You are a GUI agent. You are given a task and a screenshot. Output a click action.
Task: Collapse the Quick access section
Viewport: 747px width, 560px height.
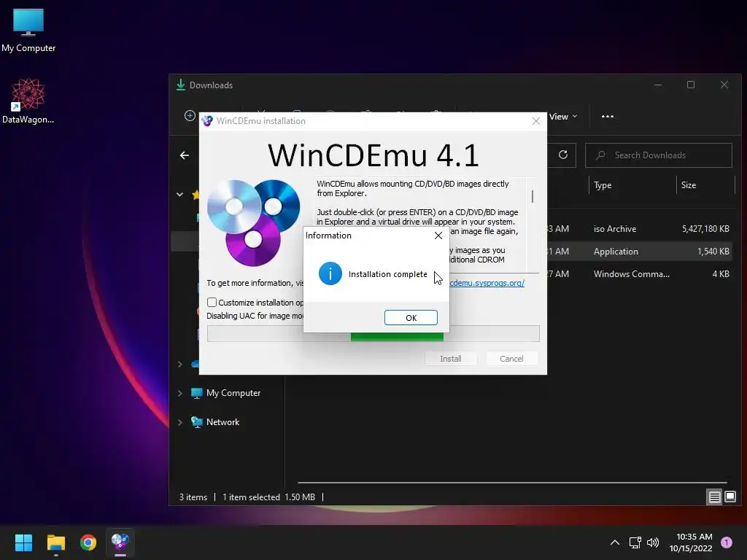pos(180,194)
